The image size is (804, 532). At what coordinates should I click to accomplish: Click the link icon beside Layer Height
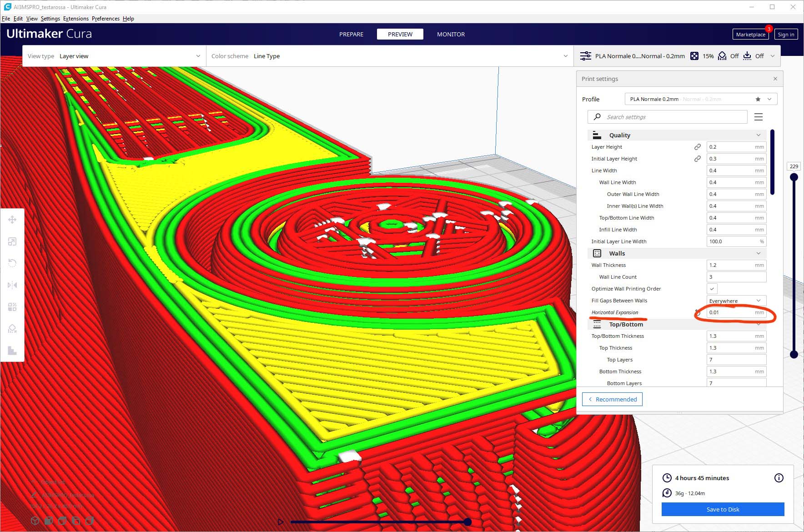(x=697, y=147)
